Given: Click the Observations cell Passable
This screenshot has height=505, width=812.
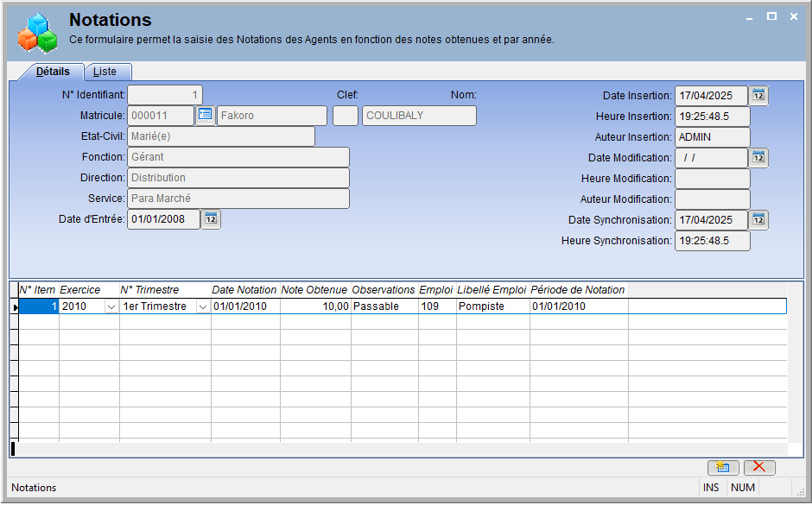Looking at the screenshot, I should coord(384,306).
